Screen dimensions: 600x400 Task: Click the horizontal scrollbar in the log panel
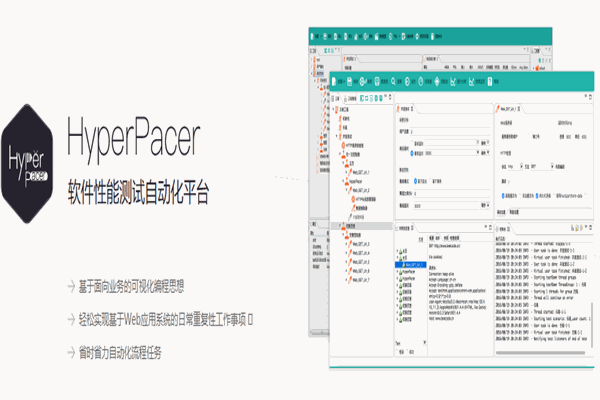[x=540, y=353]
